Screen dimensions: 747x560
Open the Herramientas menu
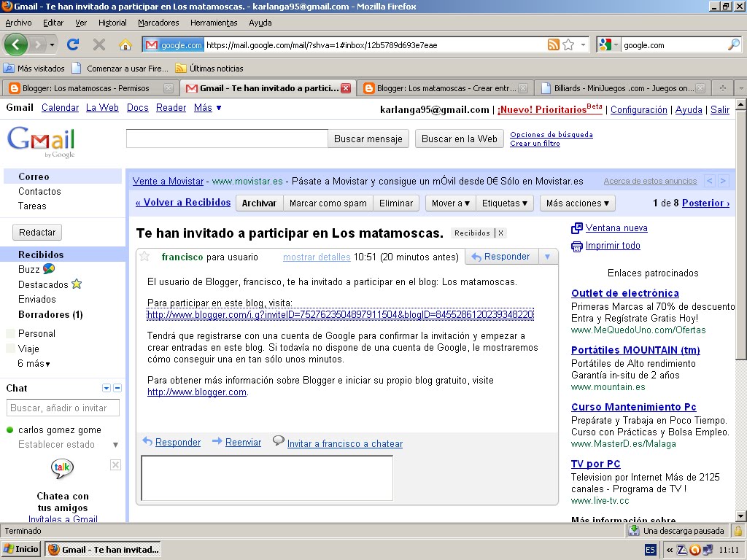coord(214,23)
